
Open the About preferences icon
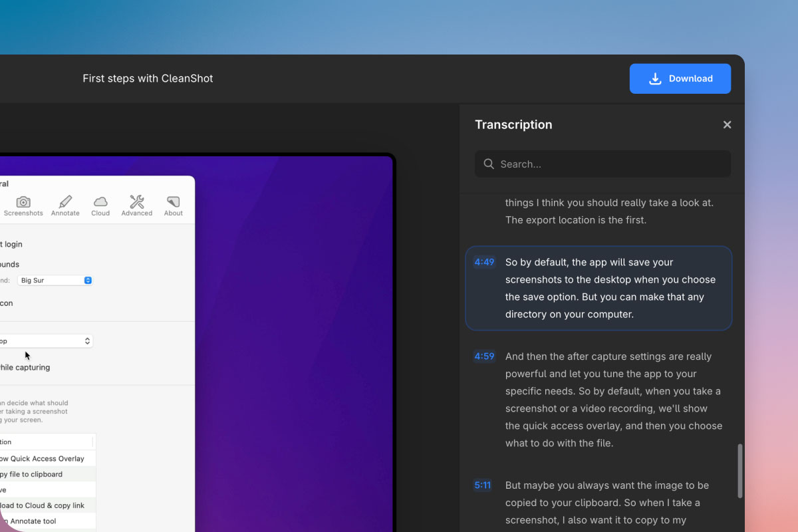(173, 202)
